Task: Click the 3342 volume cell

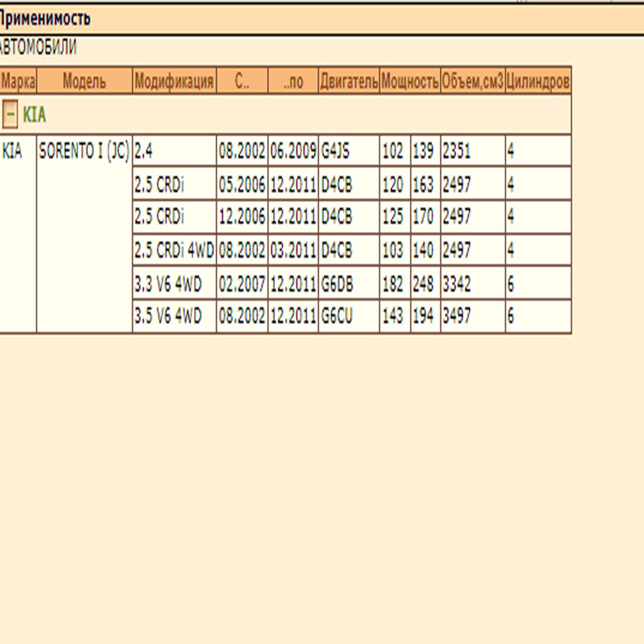Action: coord(457,284)
